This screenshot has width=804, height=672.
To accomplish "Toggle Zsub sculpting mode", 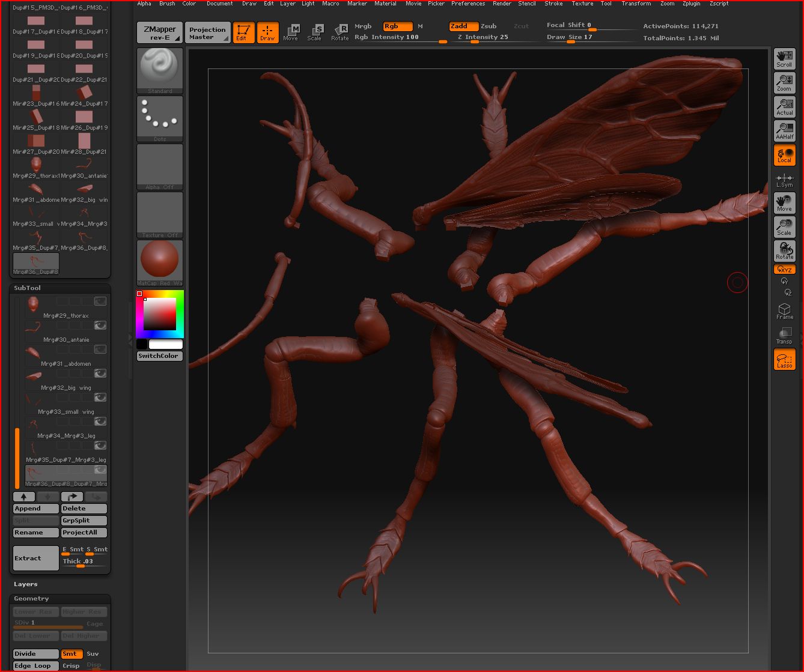I will point(489,26).
